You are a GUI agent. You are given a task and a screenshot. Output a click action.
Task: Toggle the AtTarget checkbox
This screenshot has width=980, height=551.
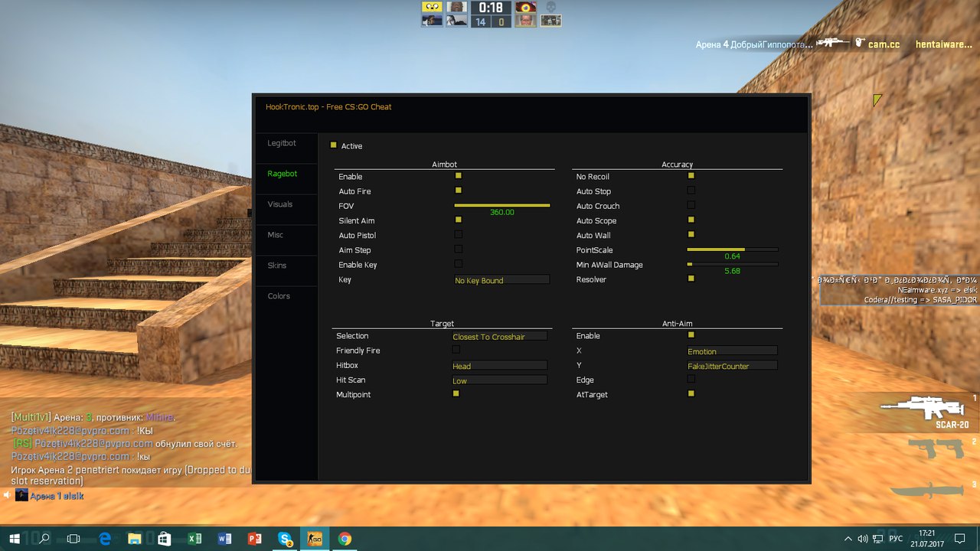pos(691,393)
